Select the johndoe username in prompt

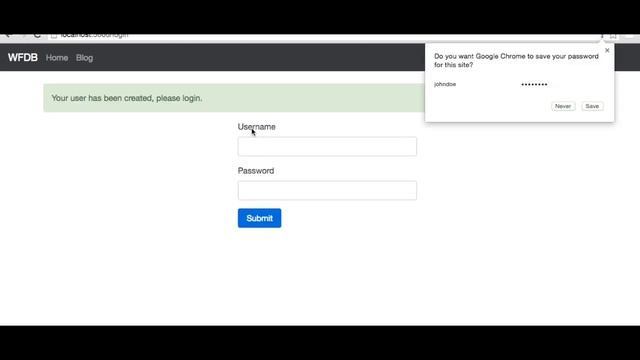click(445, 84)
